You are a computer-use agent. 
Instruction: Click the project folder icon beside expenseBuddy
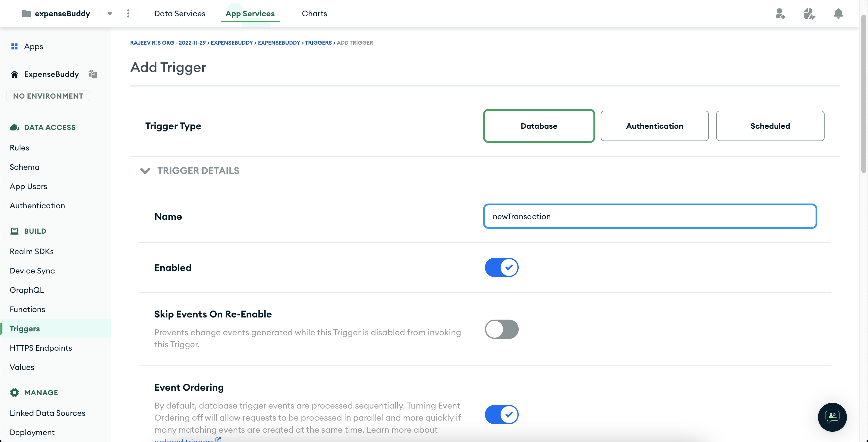point(26,14)
